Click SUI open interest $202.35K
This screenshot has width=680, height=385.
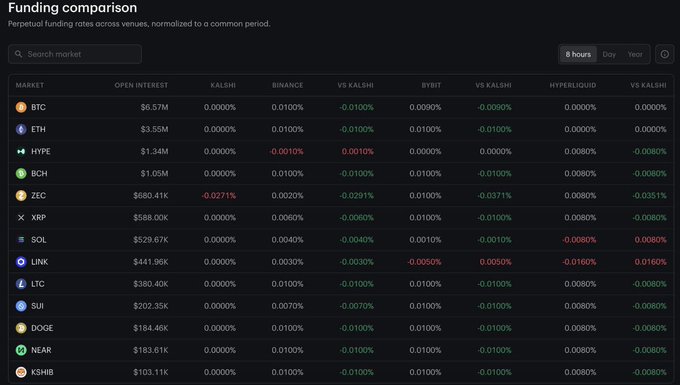point(150,306)
